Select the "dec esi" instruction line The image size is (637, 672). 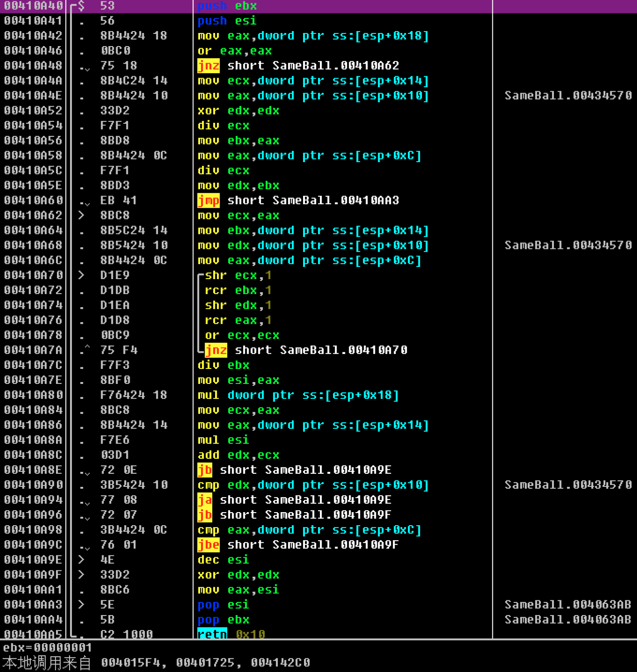click(x=224, y=560)
